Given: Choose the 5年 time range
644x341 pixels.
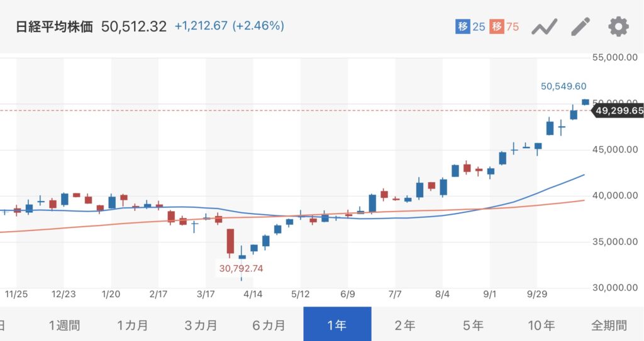Looking at the screenshot, I should tap(473, 325).
